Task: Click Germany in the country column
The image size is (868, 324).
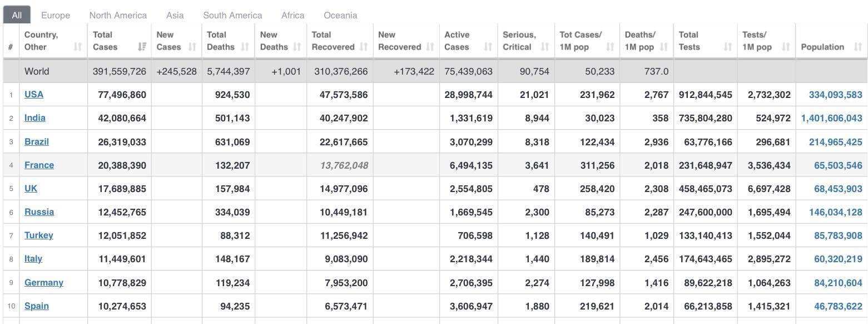Action: pos(44,282)
